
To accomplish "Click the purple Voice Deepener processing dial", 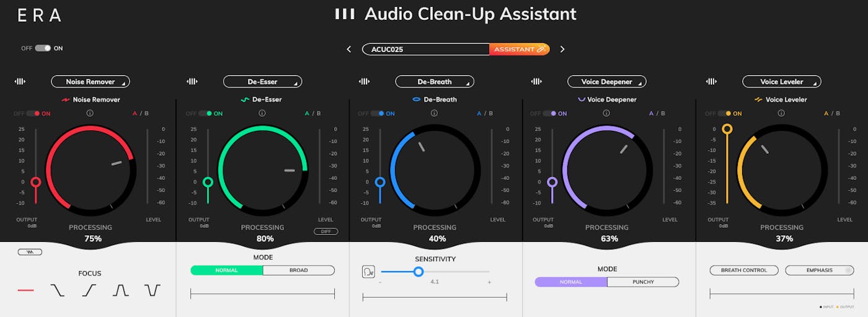I will pos(608,169).
